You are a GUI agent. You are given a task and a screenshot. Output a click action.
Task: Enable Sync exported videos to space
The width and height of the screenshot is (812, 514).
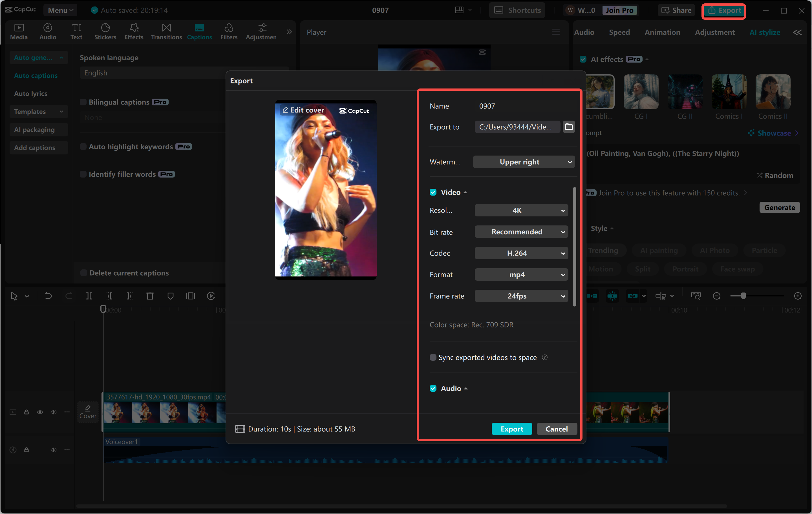(433, 357)
